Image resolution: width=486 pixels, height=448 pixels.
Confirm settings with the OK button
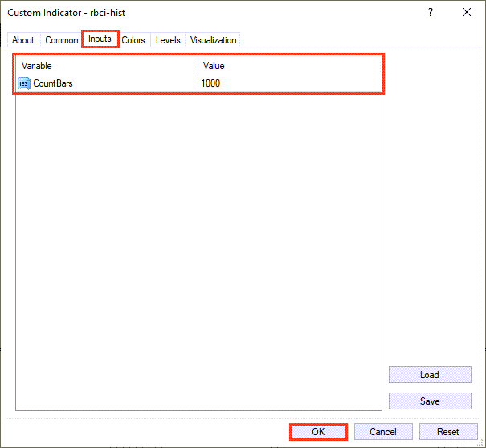[x=318, y=432]
